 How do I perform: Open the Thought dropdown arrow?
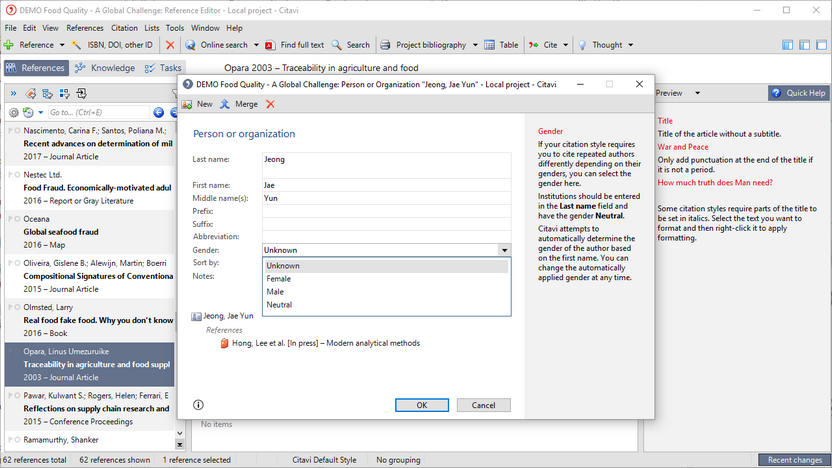(630, 45)
